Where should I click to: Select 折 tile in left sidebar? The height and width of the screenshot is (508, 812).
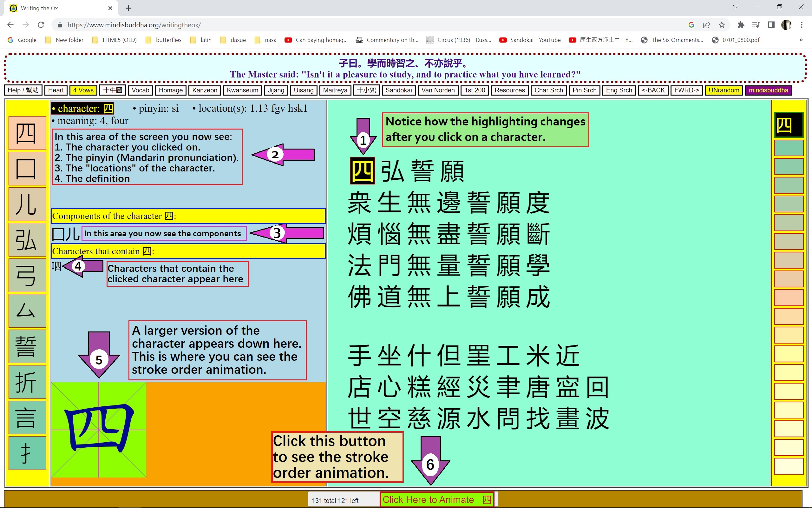coord(27,382)
